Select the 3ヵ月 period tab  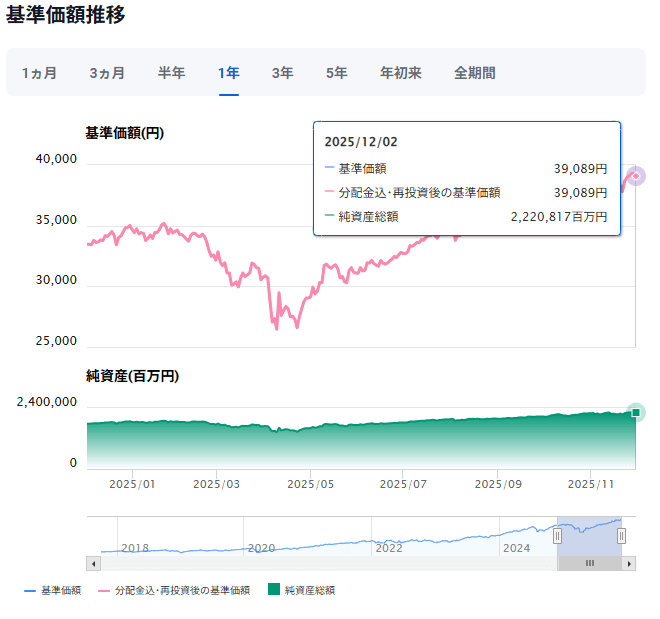107,73
